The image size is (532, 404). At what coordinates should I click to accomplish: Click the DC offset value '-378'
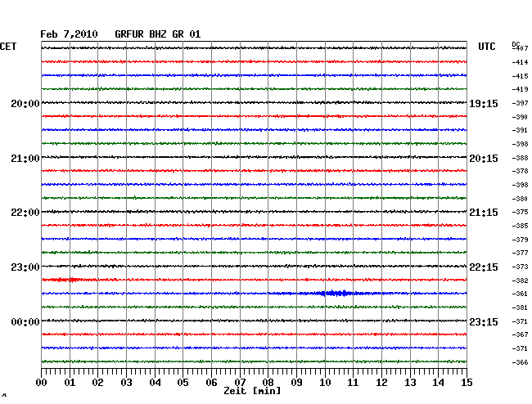click(x=520, y=171)
